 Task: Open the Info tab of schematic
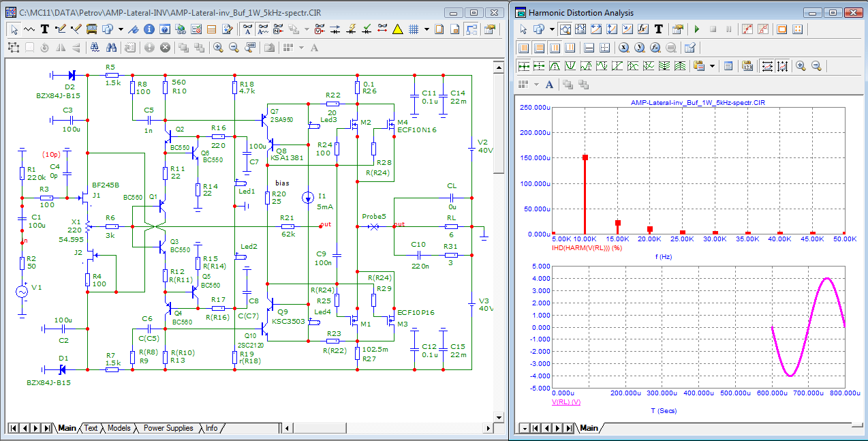tap(212, 428)
